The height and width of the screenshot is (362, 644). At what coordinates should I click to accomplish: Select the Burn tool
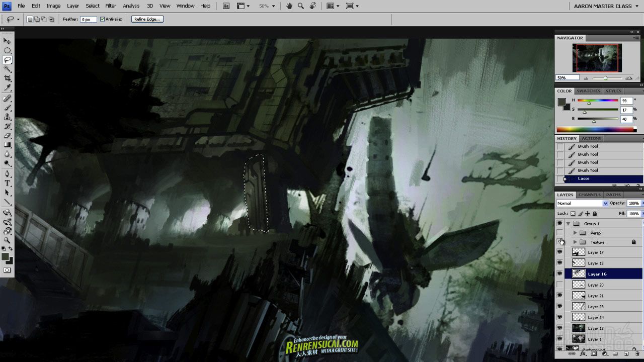7,163
